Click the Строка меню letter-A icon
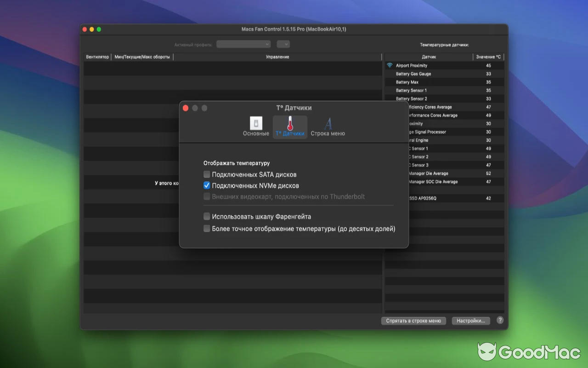 [x=328, y=123]
